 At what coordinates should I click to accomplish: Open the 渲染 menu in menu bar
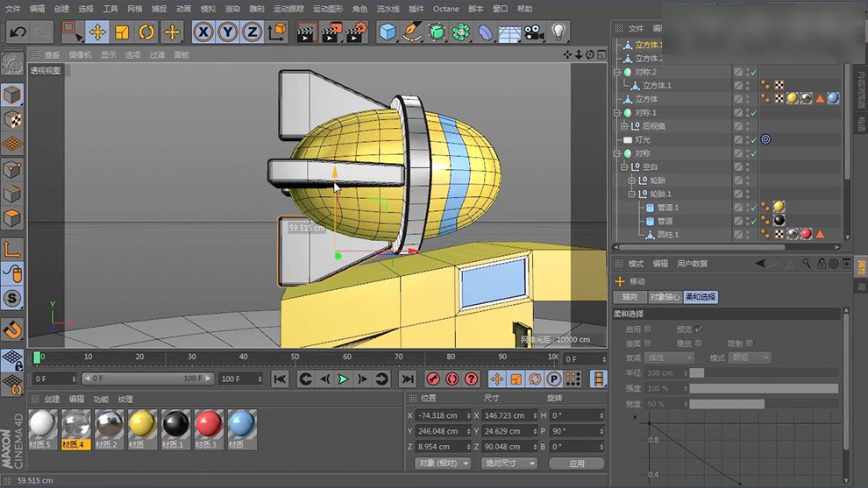point(232,9)
